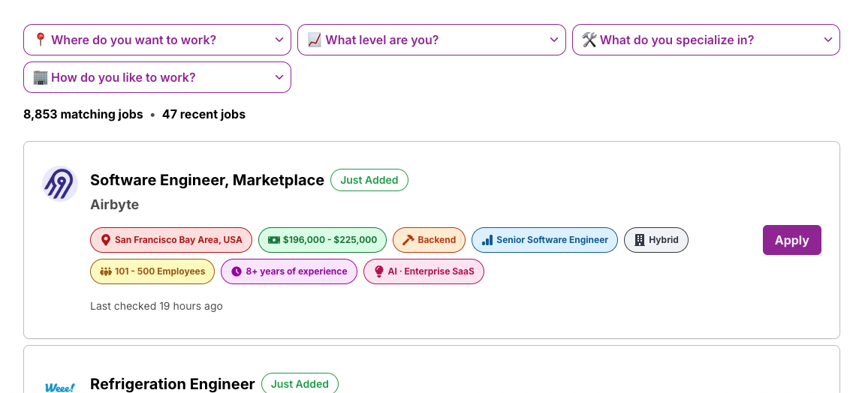Click the money bill icon in the salary tag

273,240
